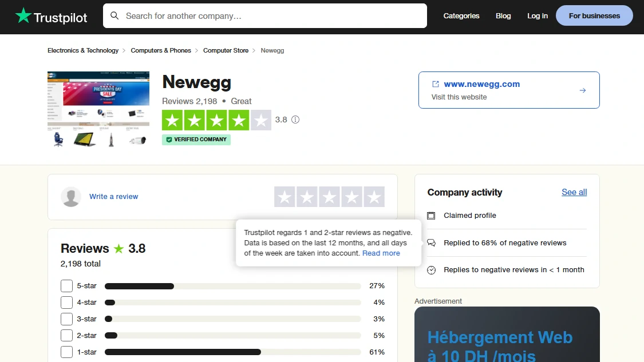Focus the Search for another company field
Viewport: 644px width, 362px height.
coord(265,15)
